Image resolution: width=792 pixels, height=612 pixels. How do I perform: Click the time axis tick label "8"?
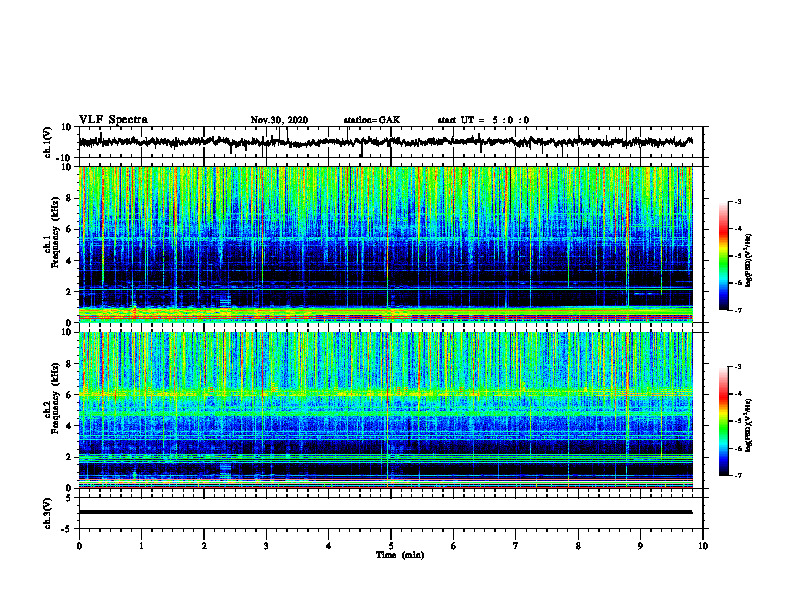pos(578,546)
